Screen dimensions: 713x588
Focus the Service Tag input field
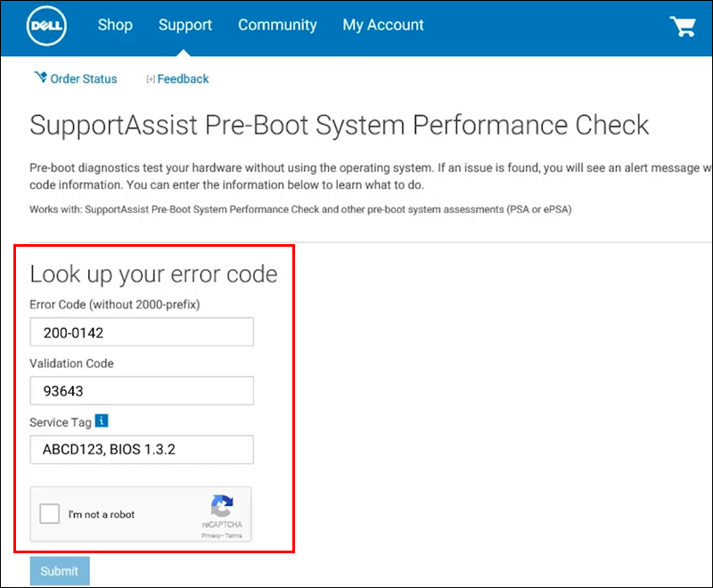(x=142, y=450)
